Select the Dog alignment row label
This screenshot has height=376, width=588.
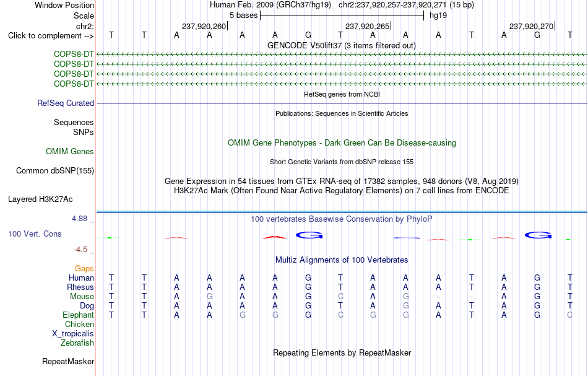[87, 306]
